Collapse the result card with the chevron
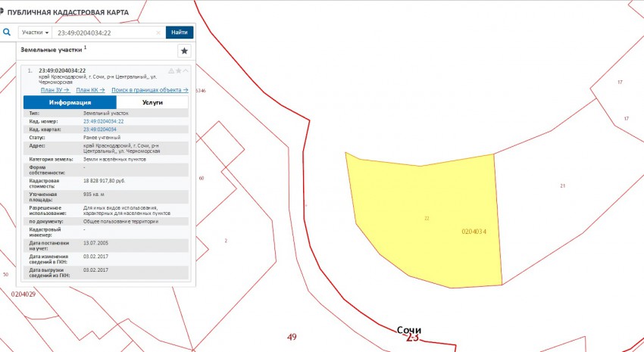Viewport: 644px width, 352px height. pyautogui.click(x=186, y=70)
